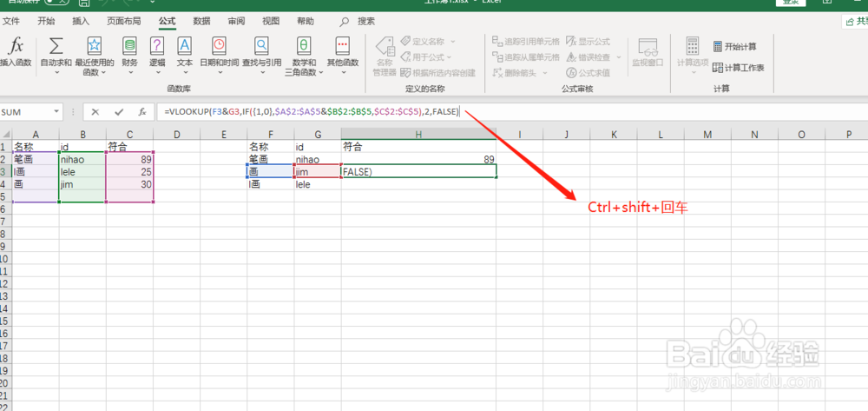Click the fx button beside formula bar
The width and height of the screenshot is (868, 411).
pos(142,112)
